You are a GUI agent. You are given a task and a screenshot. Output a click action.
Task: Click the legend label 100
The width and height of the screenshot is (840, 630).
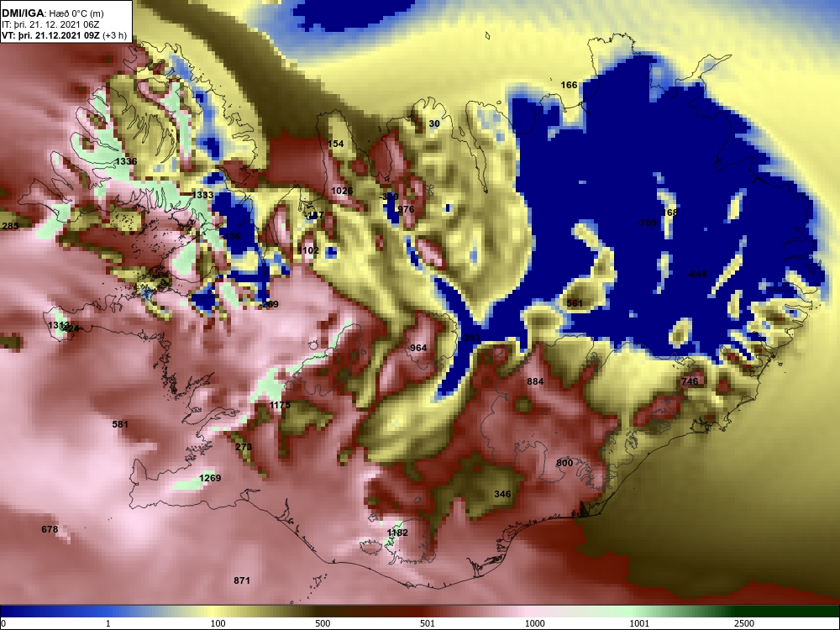218,623
